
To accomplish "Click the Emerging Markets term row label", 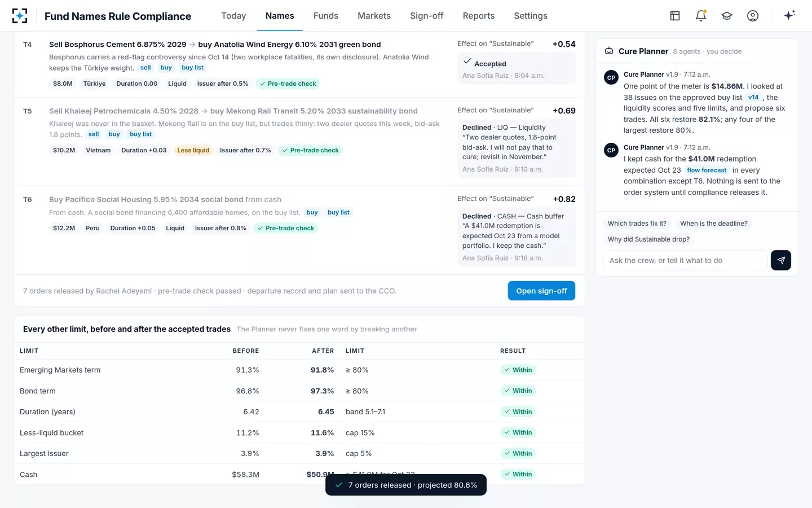I will coord(60,370).
